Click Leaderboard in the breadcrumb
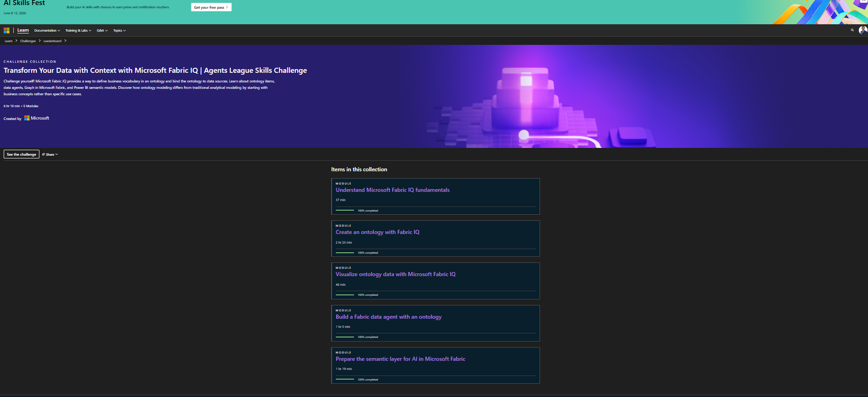 tap(52, 41)
